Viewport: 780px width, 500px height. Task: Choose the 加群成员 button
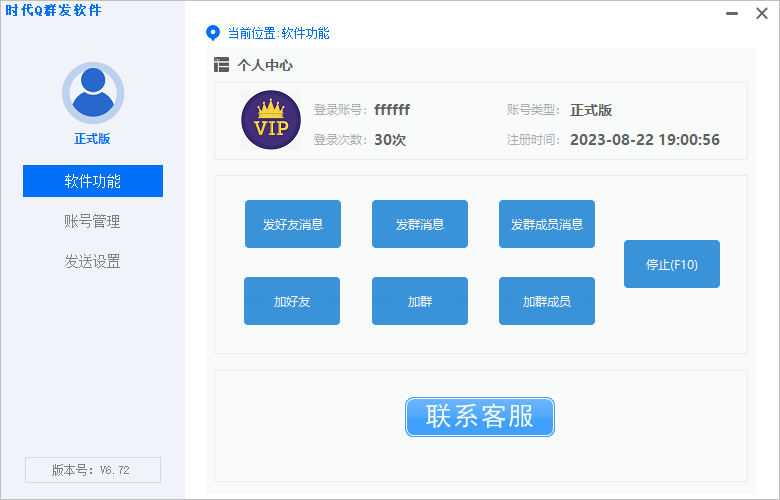coord(547,301)
